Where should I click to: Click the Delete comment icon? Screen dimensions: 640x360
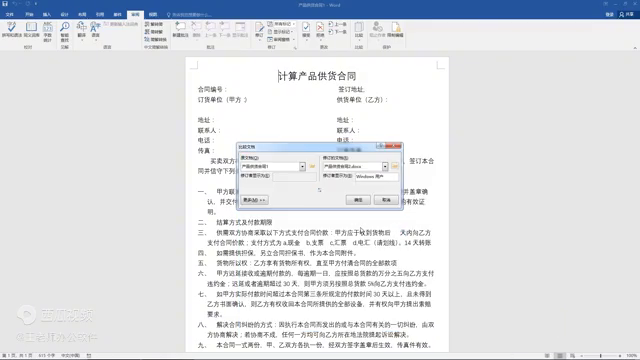click(x=196, y=30)
